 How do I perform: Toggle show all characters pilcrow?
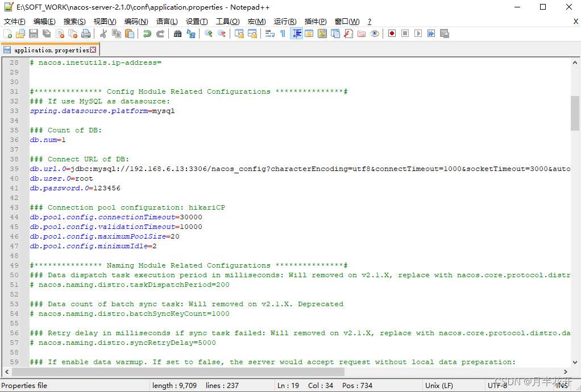pos(283,34)
